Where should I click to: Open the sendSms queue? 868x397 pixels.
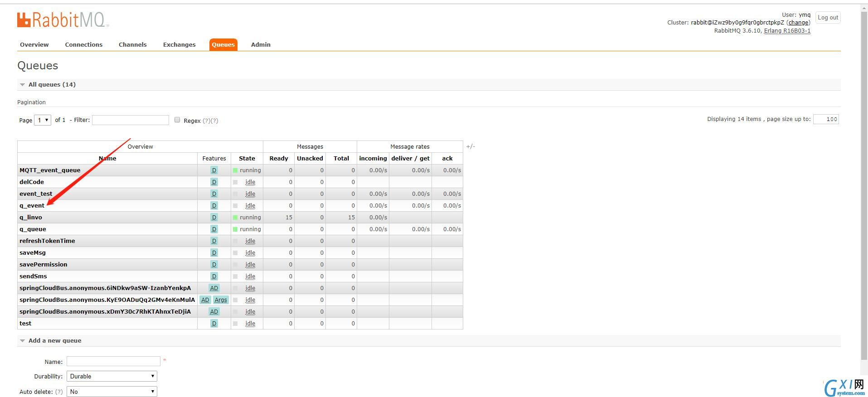[33, 276]
